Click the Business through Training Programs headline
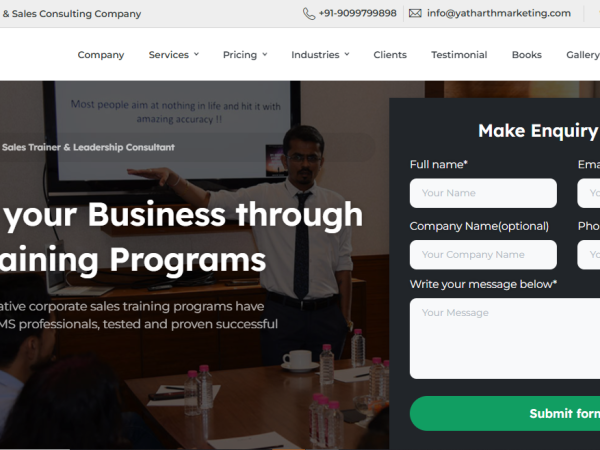 (181, 237)
